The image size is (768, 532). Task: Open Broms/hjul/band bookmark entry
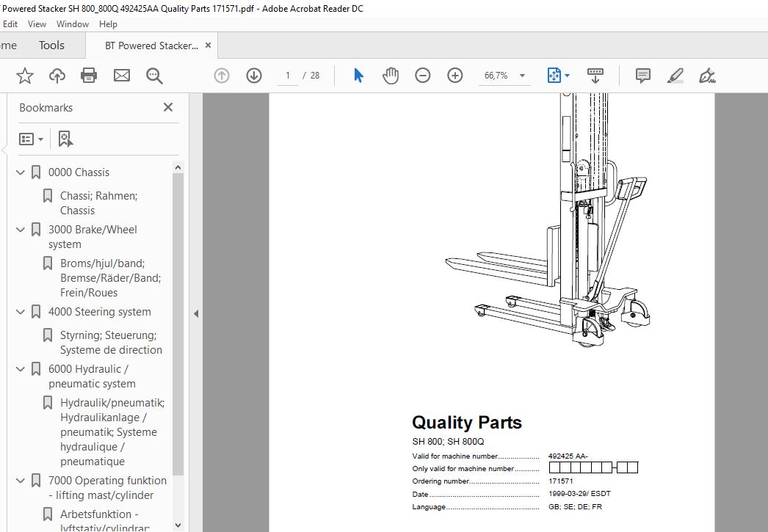click(x=110, y=278)
